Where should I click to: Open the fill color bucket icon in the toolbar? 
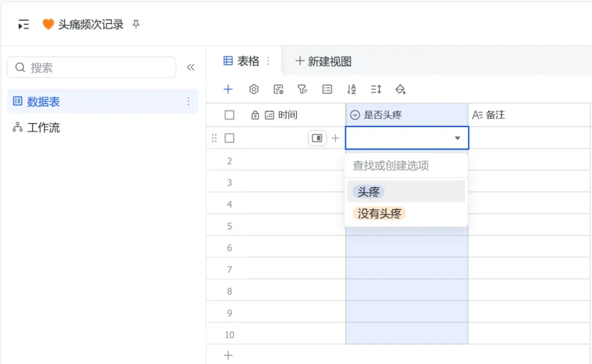tap(400, 89)
